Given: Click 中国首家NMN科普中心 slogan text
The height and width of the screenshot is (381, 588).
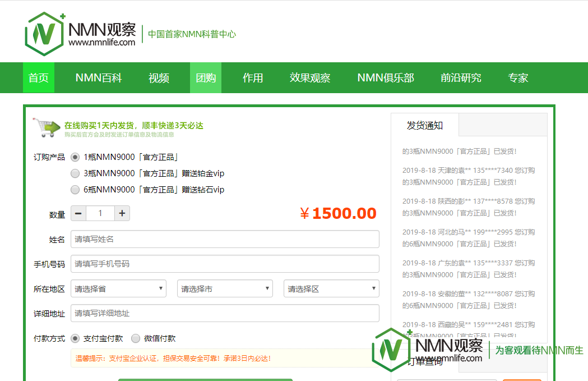Looking at the screenshot, I should pos(192,34).
